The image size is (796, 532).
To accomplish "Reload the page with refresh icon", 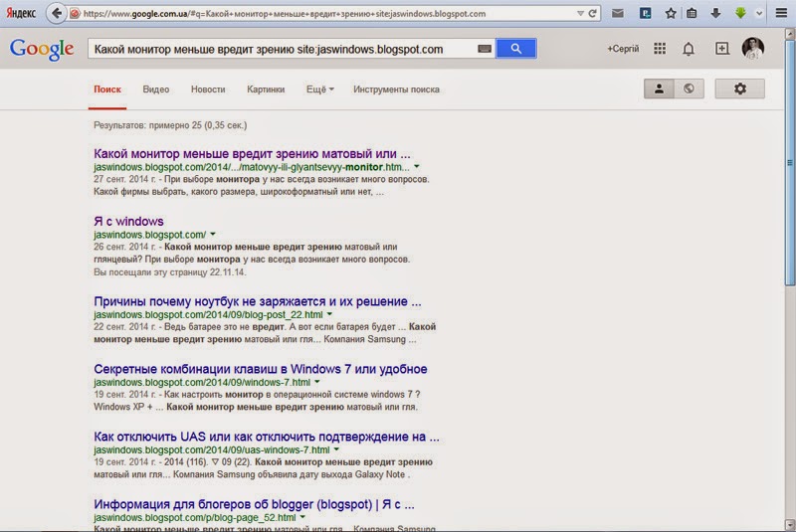I will click(592, 14).
